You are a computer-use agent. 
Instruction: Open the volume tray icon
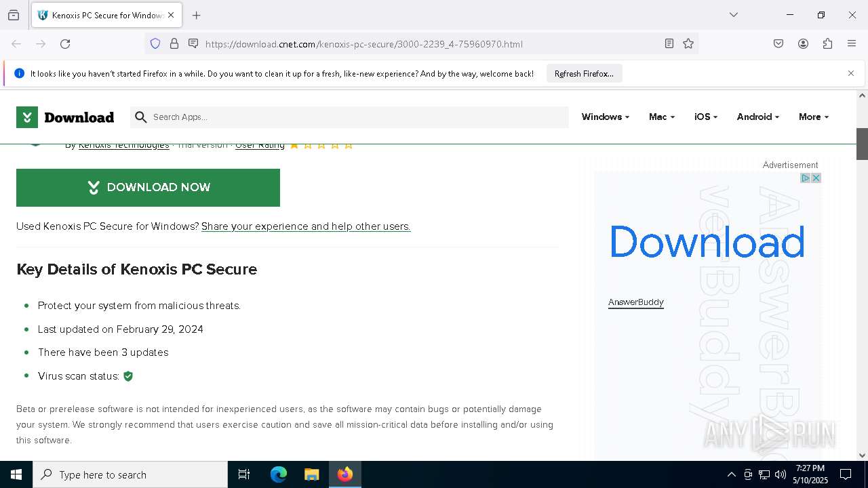pos(781,474)
